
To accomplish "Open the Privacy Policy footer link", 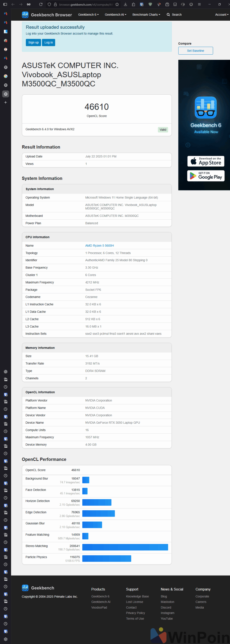I will pyautogui.click(x=136, y=613).
